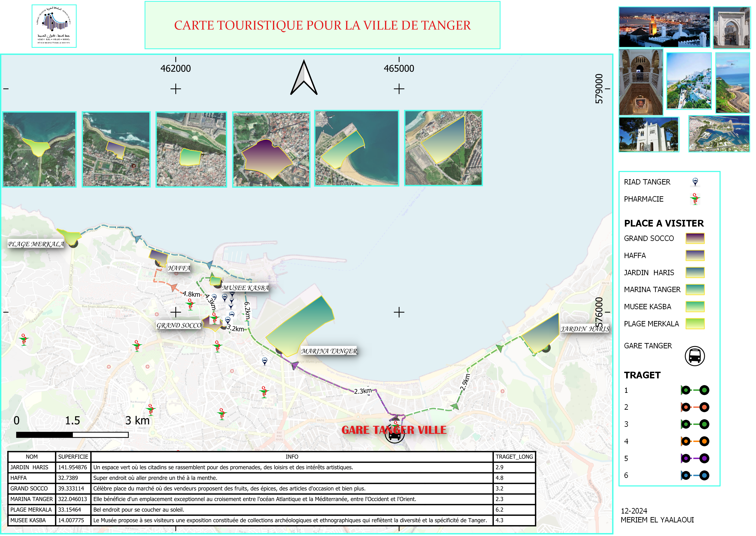Click the orange arrow on the Haffa dashed route
This screenshot has height=536, width=756.
tap(174, 287)
